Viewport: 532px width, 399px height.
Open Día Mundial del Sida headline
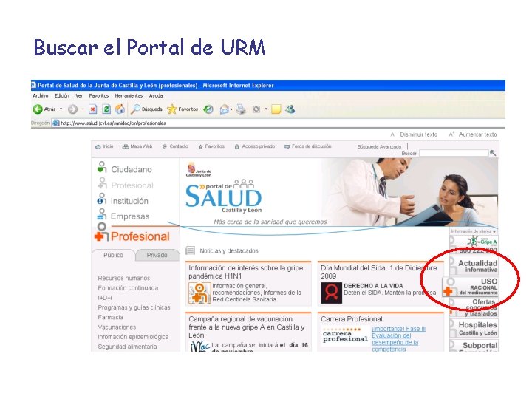pyautogui.click(x=378, y=272)
